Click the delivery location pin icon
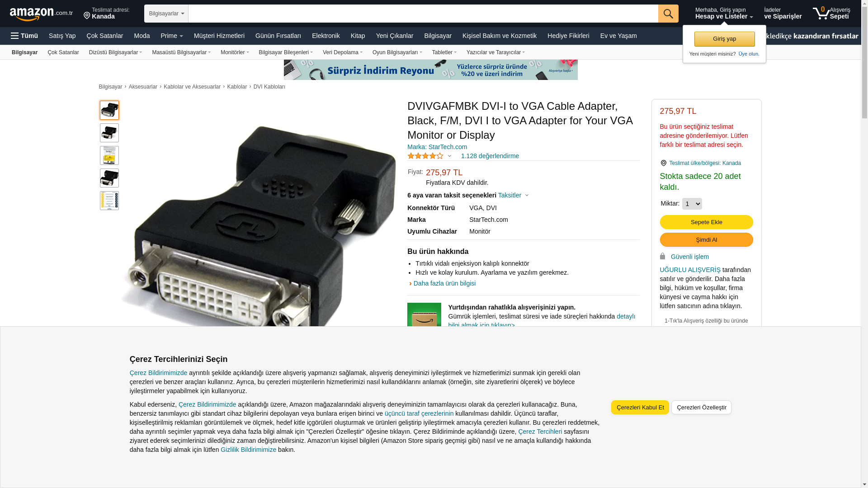 (x=87, y=16)
